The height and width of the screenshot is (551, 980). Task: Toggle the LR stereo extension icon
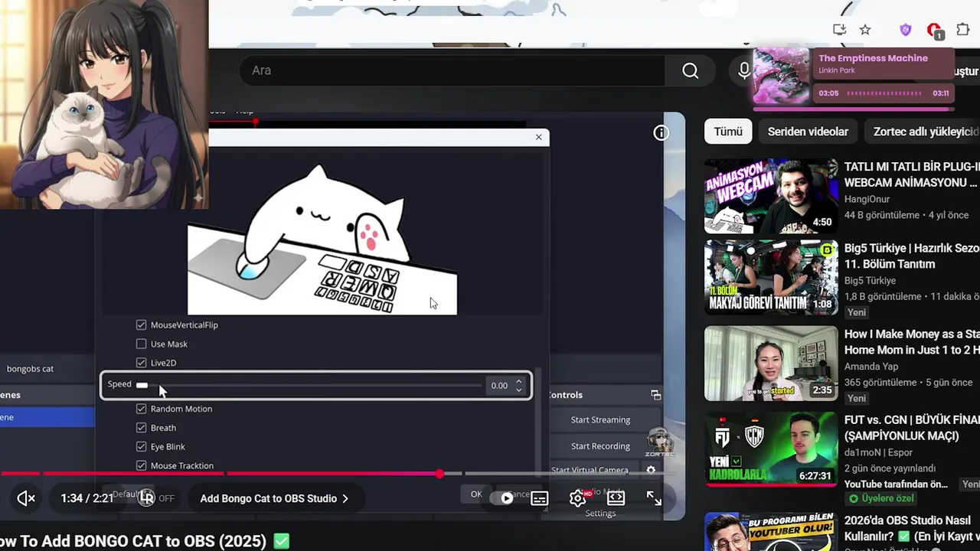pos(146,498)
